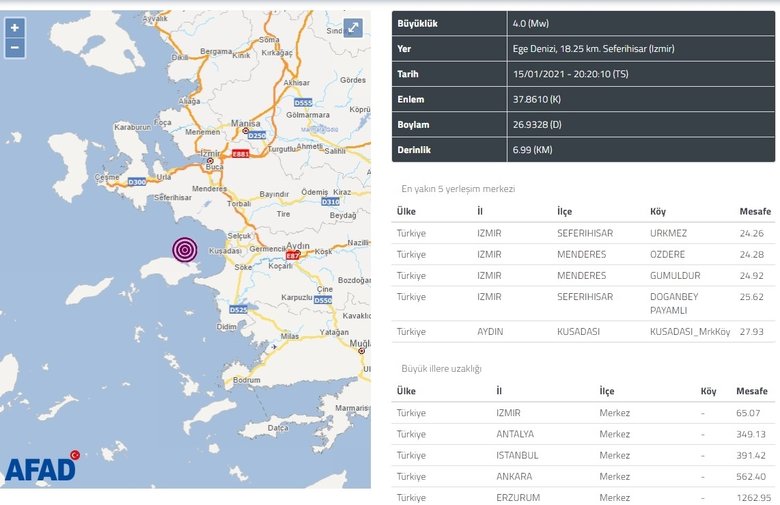Zoom in the map with plus button
This screenshot has width=780, height=505.
coord(15,28)
